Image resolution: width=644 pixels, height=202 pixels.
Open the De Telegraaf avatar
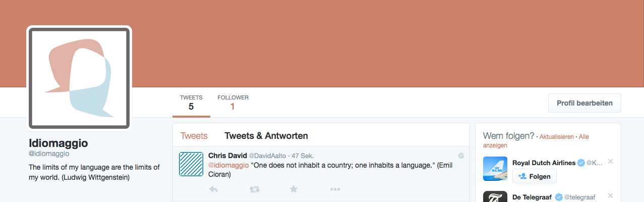point(495,196)
